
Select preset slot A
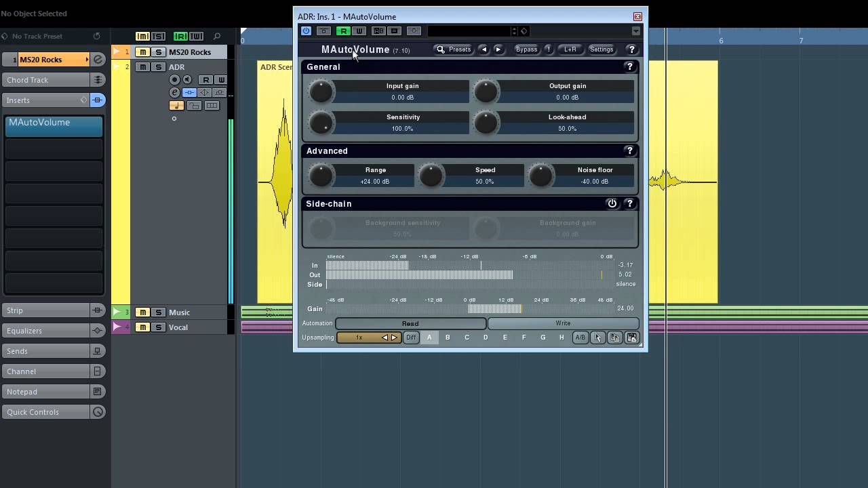click(x=429, y=338)
